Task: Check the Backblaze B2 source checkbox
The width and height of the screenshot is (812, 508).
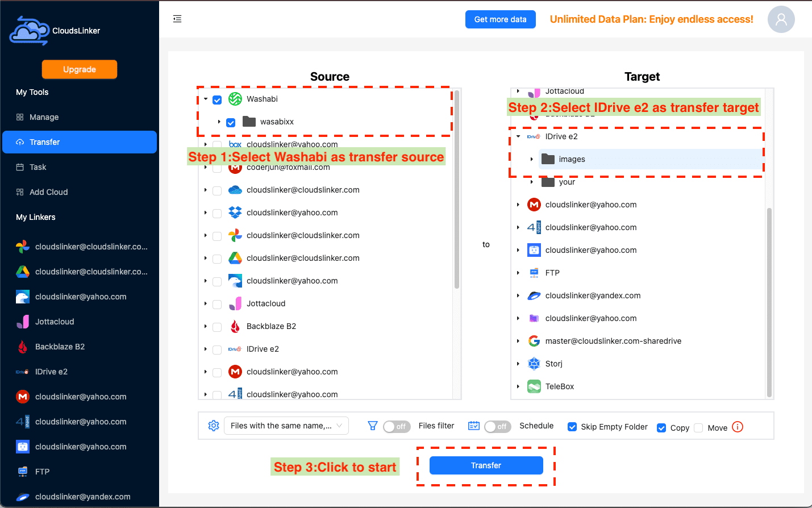Action: (x=217, y=327)
